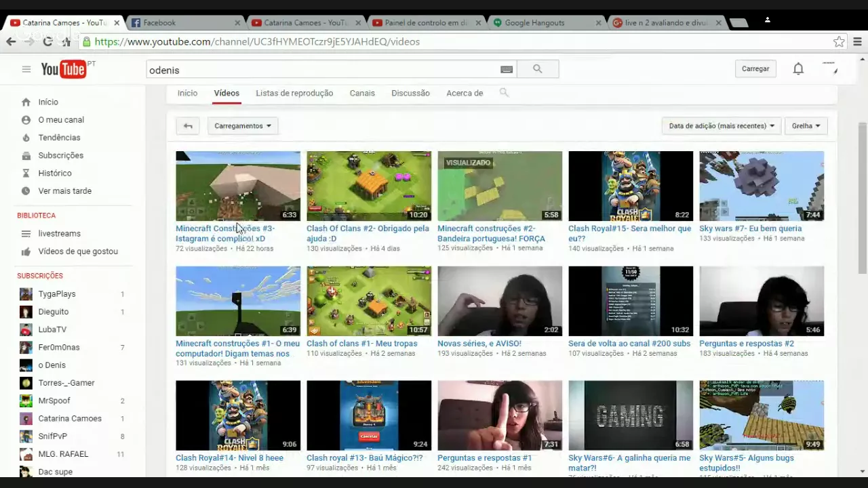Open the on-screen keyboard icon in search box
Viewport: 868px width, 488px height.
tap(507, 69)
